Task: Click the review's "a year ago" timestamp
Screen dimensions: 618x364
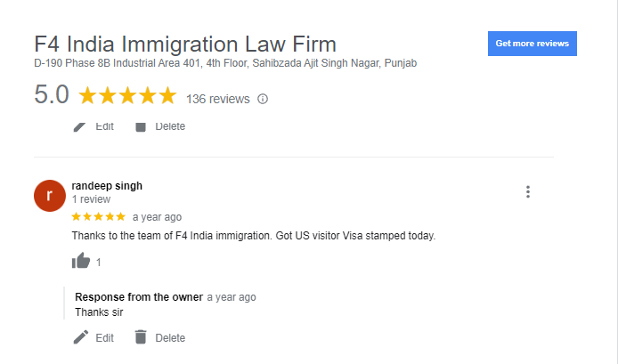Action: [x=157, y=217]
